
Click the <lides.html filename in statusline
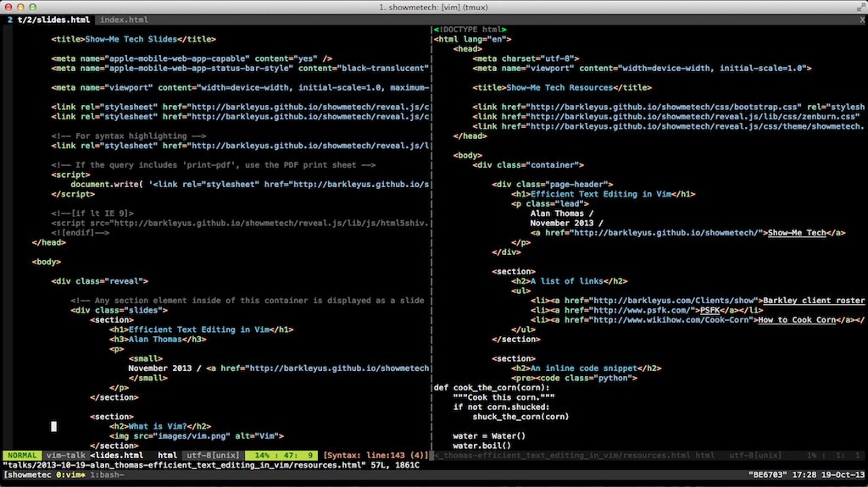pos(117,456)
